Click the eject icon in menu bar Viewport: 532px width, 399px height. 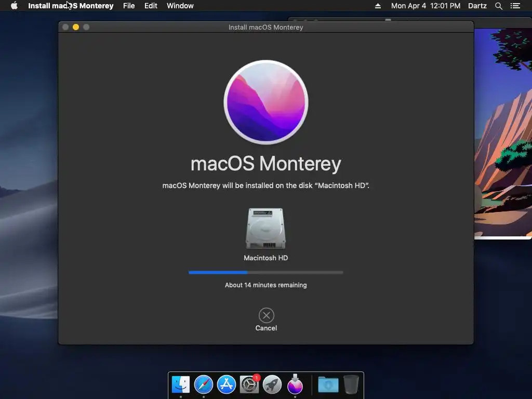[x=378, y=6]
